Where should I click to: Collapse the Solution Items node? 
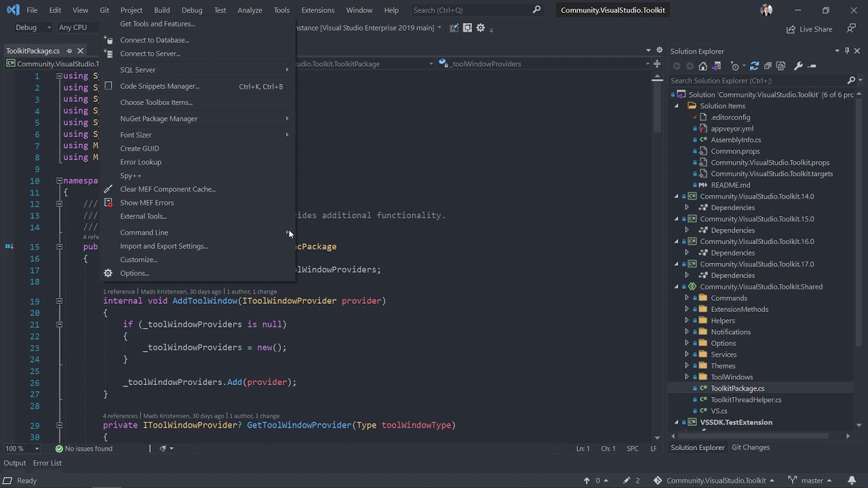(676, 106)
